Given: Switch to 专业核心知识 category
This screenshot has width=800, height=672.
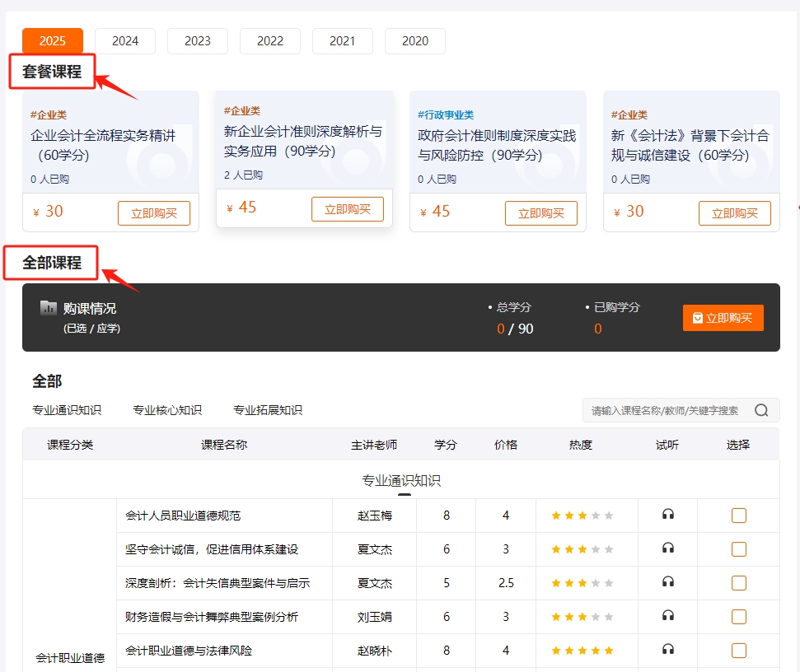Looking at the screenshot, I should [x=167, y=409].
